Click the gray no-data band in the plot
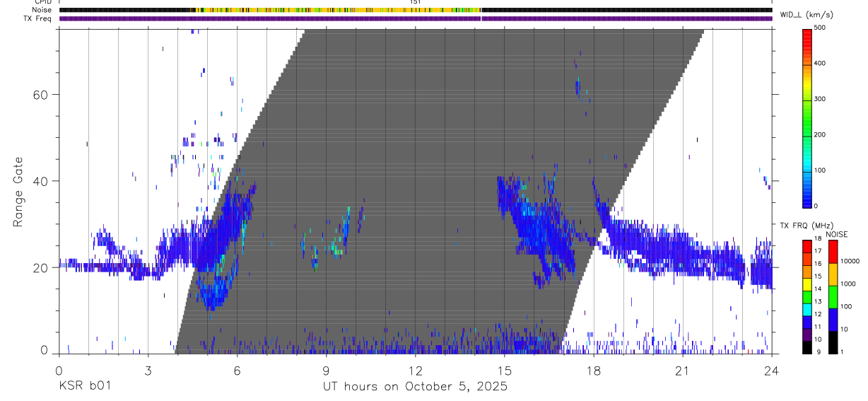The image size is (868, 401). (x=438, y=191)
